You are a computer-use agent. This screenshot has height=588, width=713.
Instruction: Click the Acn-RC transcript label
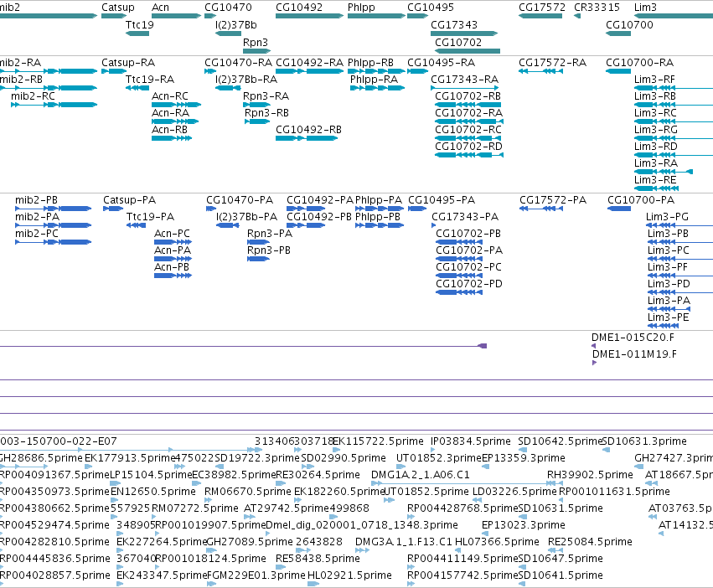pos(169,96)
